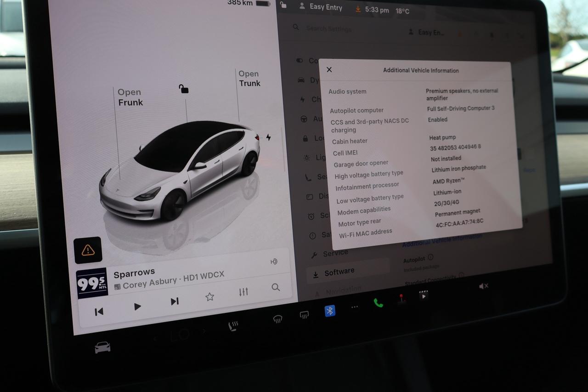Tap the Sparrows song title
588x392 pixels.
[x=134, y=273]
